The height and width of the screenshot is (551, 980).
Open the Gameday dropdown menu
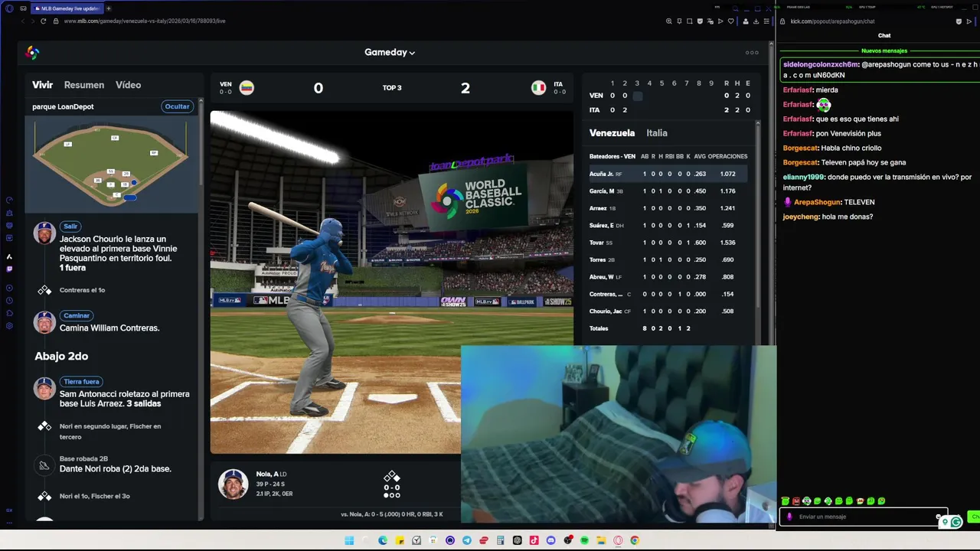pyautogui.click(x=390, y=52)
